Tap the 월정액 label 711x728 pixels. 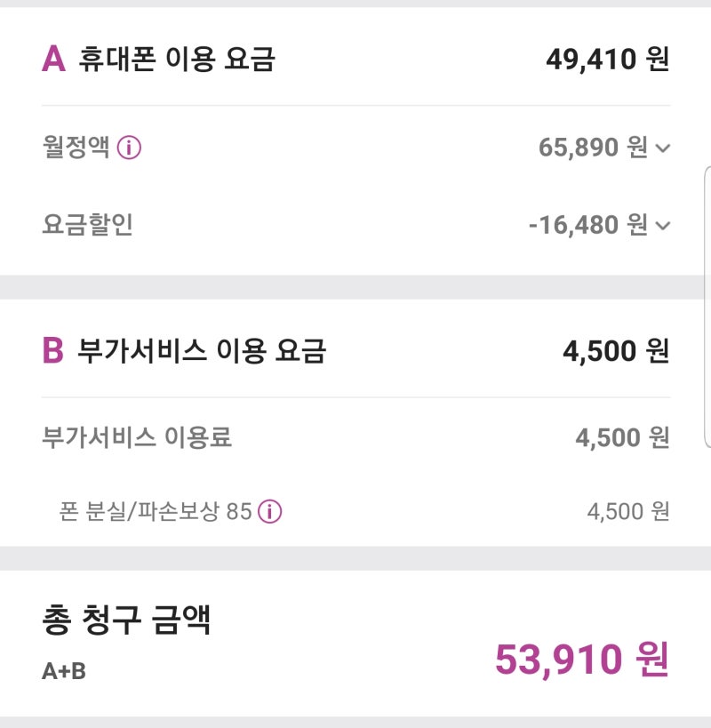76,148
